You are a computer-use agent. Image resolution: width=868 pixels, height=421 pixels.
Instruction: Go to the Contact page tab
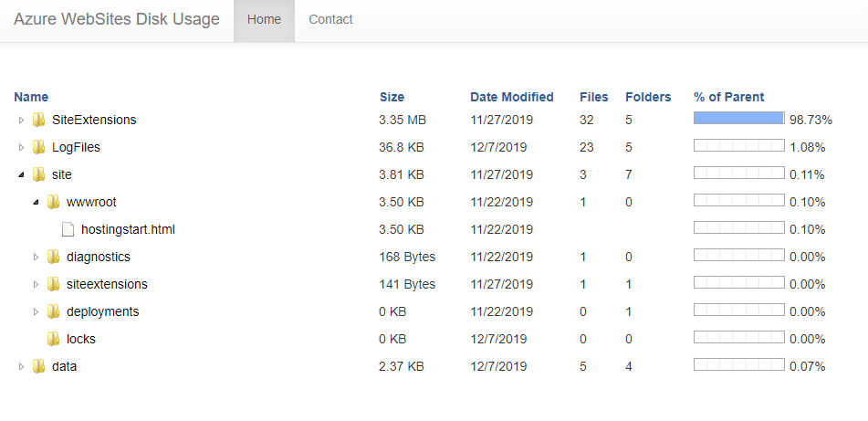[330, 19]
